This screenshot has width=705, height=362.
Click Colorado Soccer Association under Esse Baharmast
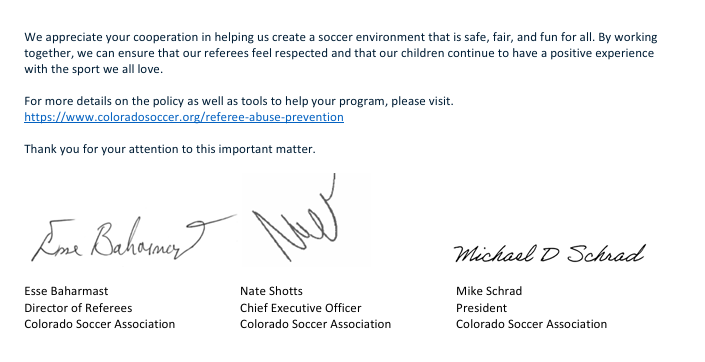[x=99, y=324]
